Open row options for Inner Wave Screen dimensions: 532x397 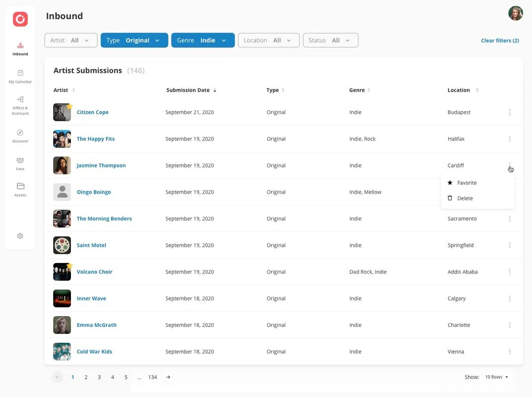click(510, 298)
